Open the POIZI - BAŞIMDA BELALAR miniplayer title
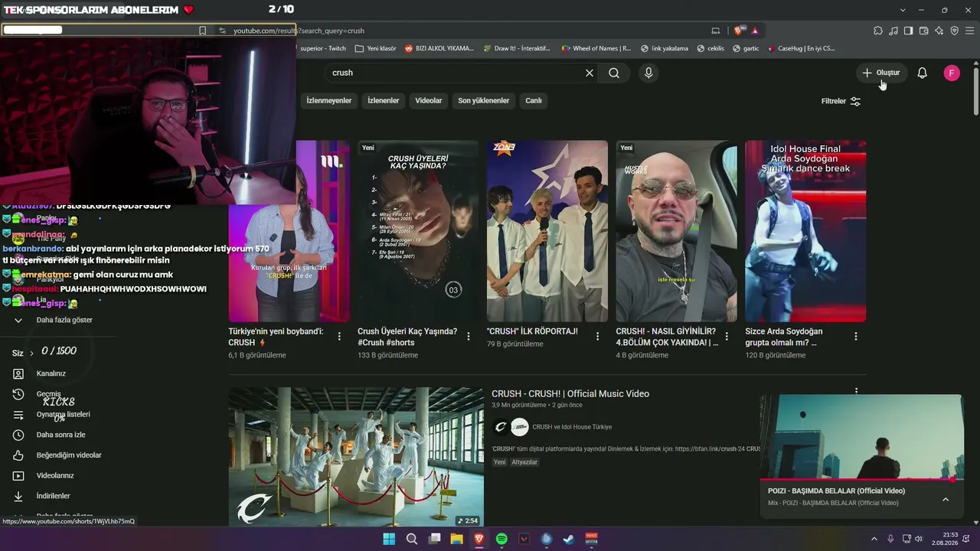 pyautogui.click(x=836, y=491)
